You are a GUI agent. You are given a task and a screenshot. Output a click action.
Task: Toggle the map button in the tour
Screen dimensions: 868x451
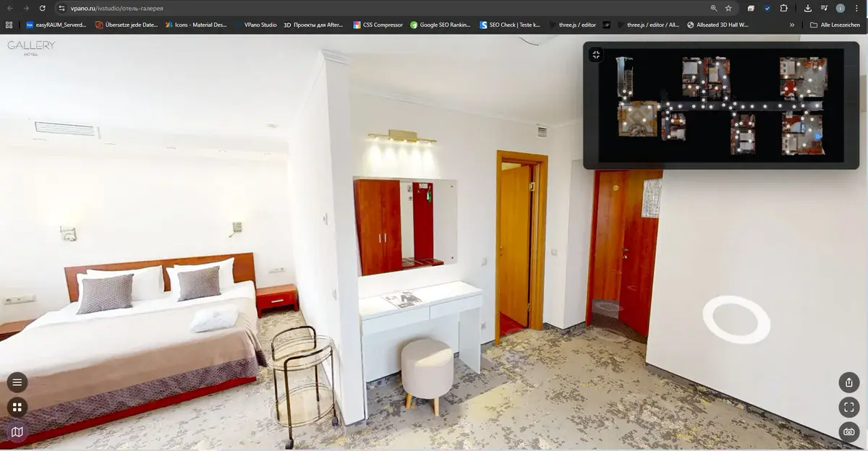point(17,432)
